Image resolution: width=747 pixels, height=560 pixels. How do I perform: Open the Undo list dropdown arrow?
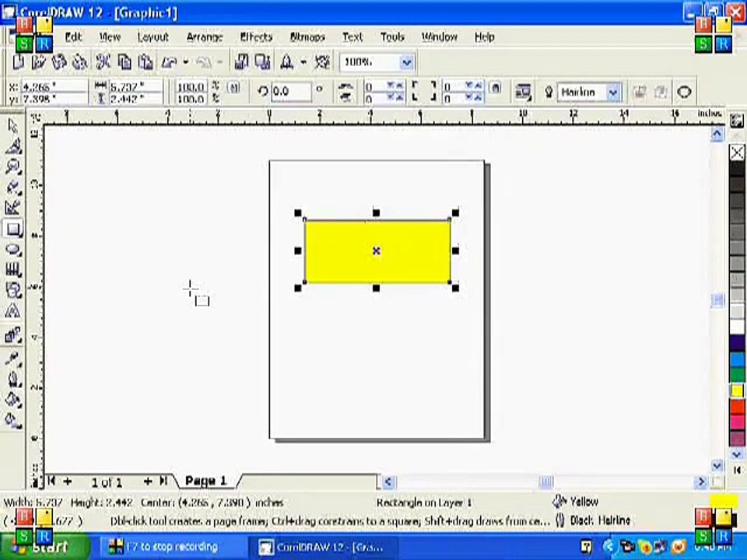tap(186, 62)
